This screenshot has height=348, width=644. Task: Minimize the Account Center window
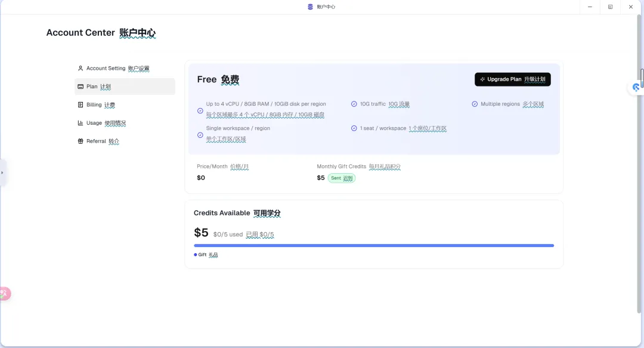point(590,7)
